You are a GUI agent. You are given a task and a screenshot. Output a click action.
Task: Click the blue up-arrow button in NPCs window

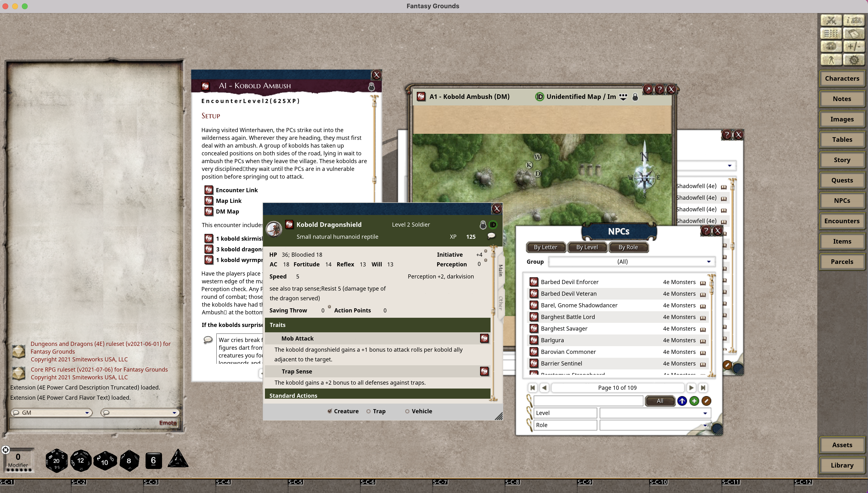(682, 401)
